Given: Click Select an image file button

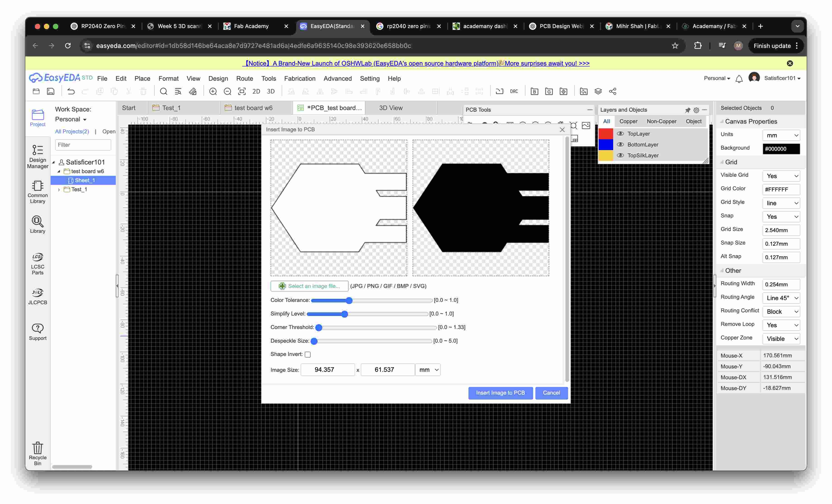Looking at the screenshot, I should click(309, 286).
